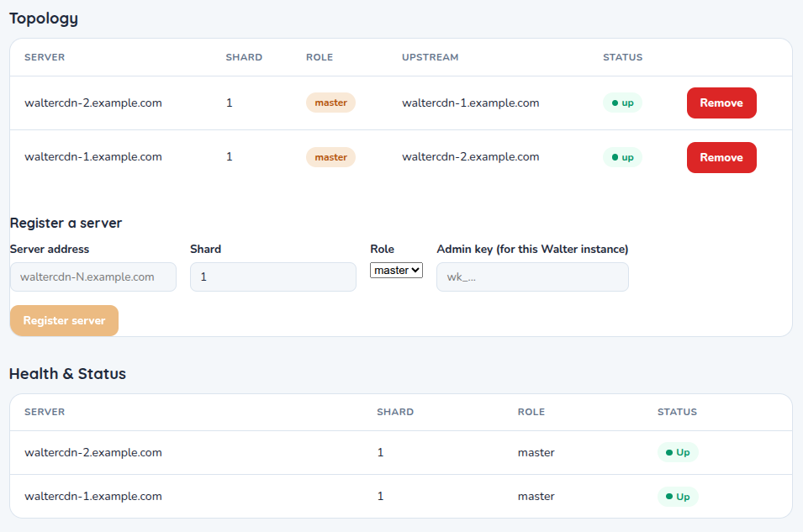Select waltercdn-2.example.com in the Topology SERVER column

93,103
